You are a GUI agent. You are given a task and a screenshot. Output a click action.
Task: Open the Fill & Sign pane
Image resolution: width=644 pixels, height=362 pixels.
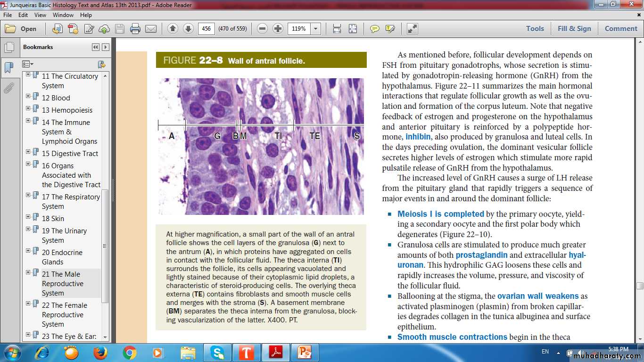click(x=574, y=29)
